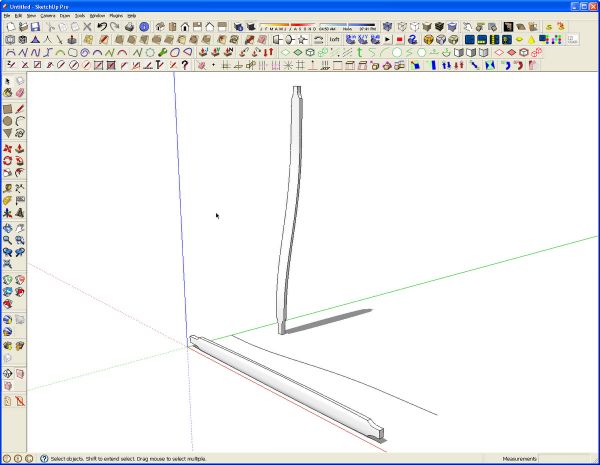
Task: Switch to Top view
Action: pos(173,26)
